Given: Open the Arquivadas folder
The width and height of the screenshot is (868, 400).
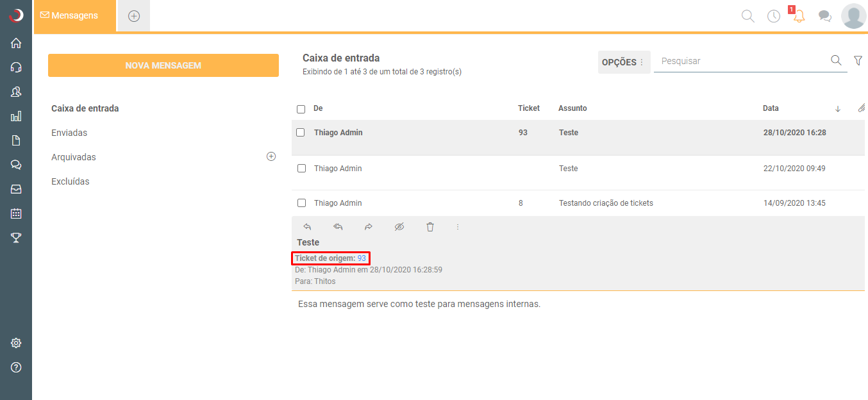Looking at the screenshot, I should (74, 157).
